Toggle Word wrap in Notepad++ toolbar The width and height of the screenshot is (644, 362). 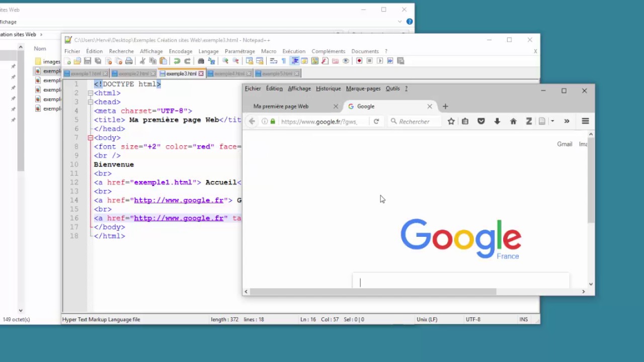point(273,61)
